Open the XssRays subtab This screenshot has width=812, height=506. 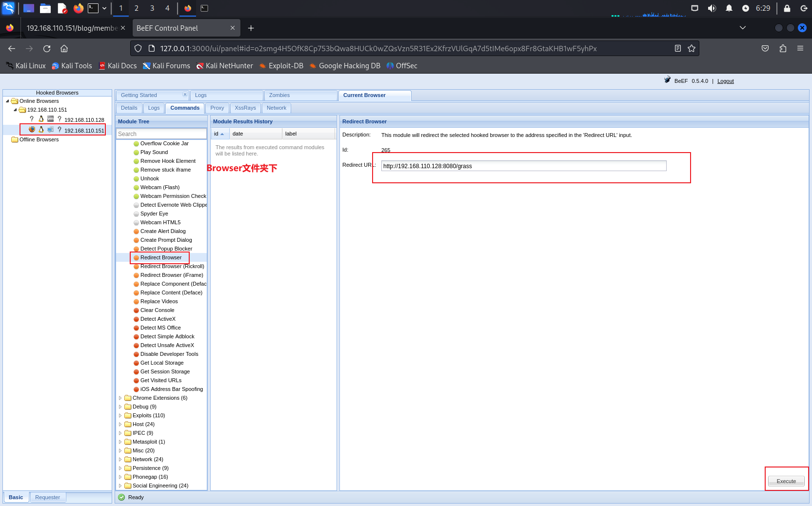245,108
